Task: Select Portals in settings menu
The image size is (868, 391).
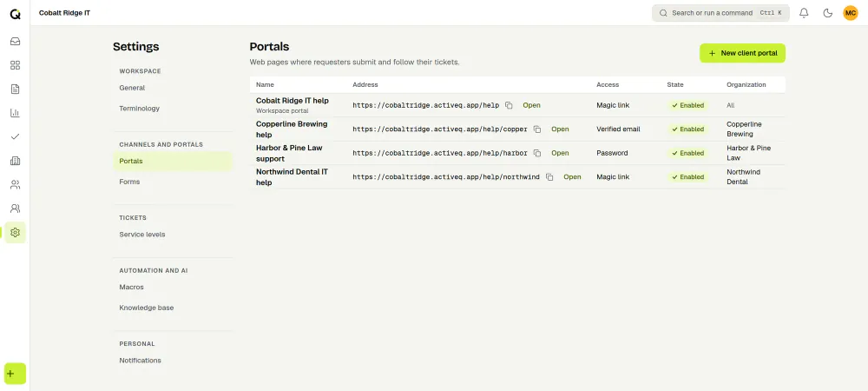Action: point(173,161)
